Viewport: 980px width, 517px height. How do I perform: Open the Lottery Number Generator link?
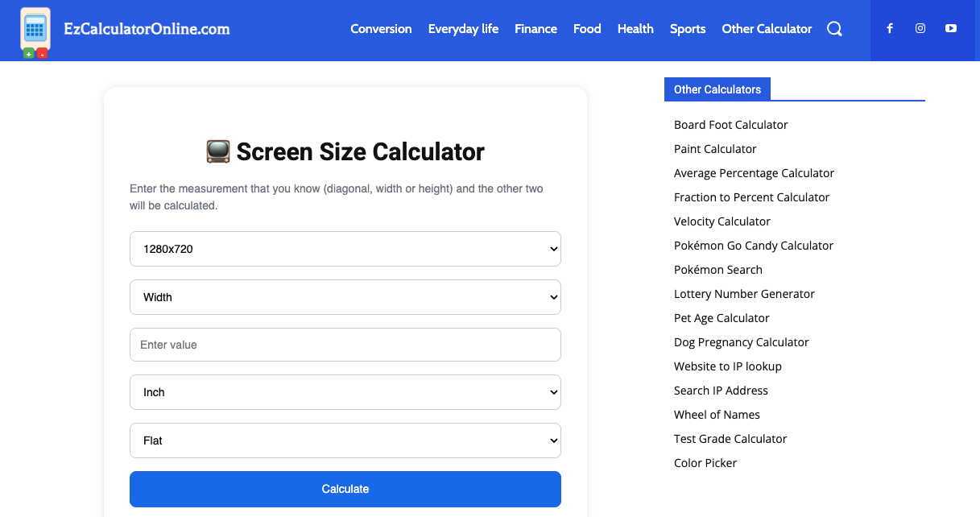coord(744,293)
